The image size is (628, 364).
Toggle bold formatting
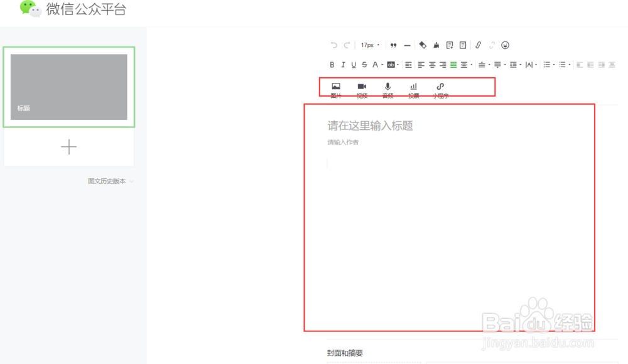[331, 64]
